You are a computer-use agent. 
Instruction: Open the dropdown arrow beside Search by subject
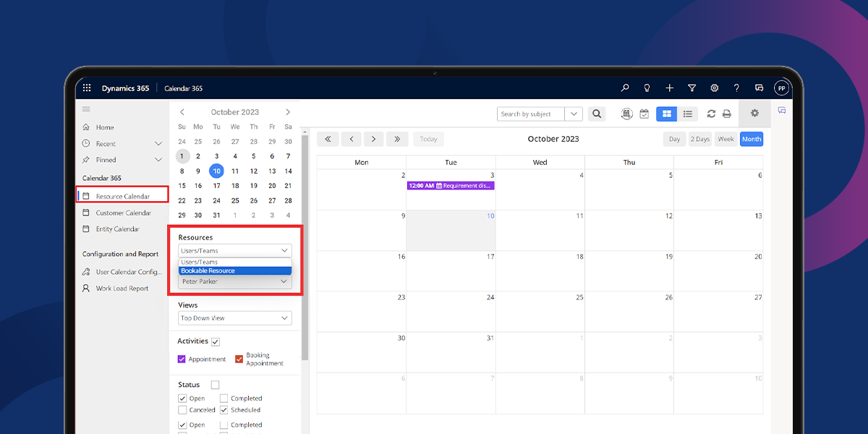pos(574,114)
